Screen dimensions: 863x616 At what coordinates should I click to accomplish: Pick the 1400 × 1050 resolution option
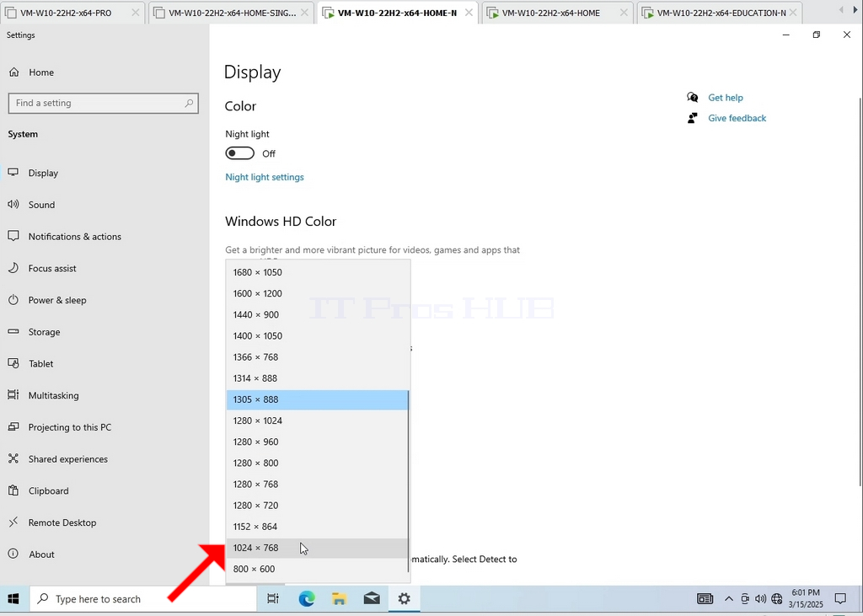[318, 335]
